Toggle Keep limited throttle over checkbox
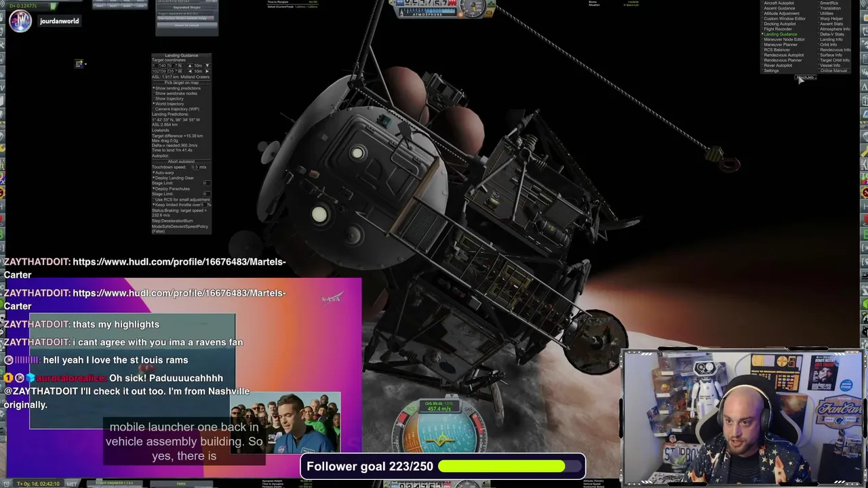Screen dimensions: 868x488 click(177, 205)
